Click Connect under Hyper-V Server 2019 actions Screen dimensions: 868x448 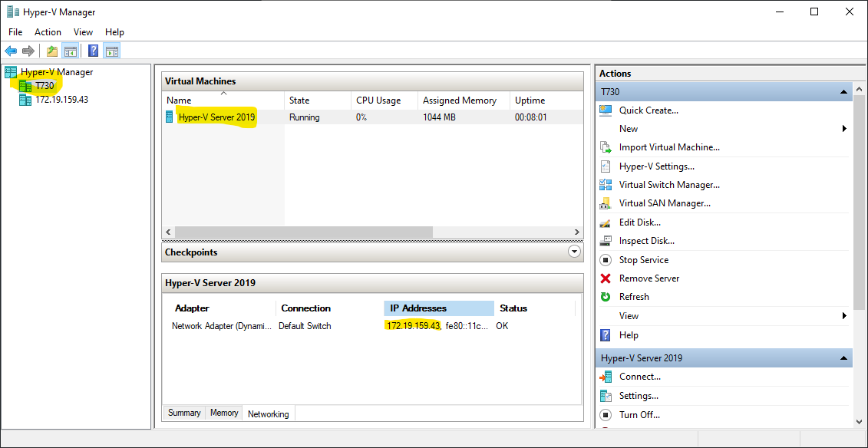[x=640, y=377]
